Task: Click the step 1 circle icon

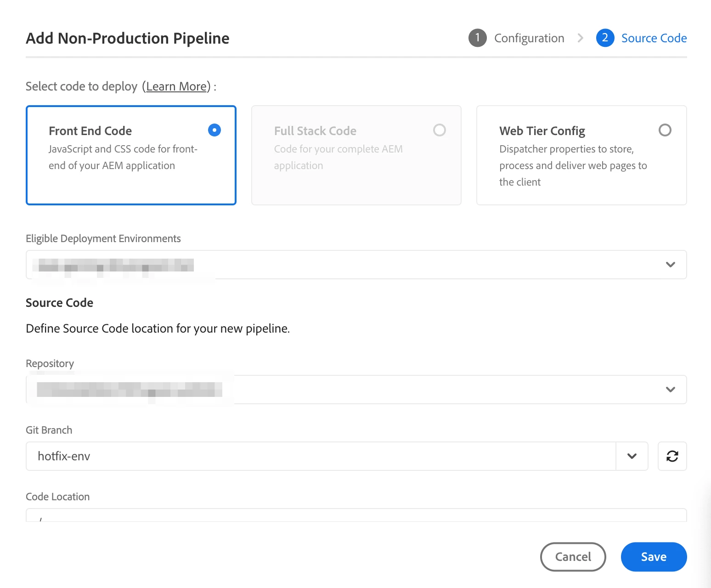Action: [x=477, y=38]
